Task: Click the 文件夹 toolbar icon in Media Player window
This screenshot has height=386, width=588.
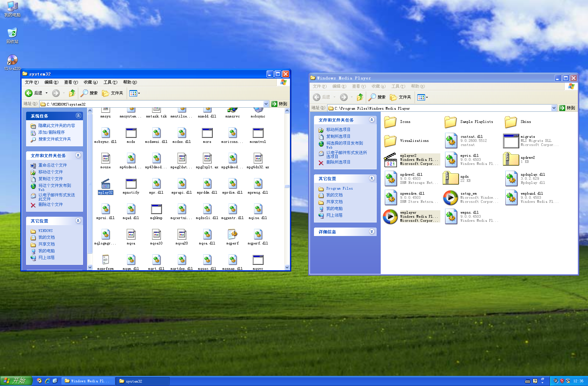Action: click(x=401, y=97)
